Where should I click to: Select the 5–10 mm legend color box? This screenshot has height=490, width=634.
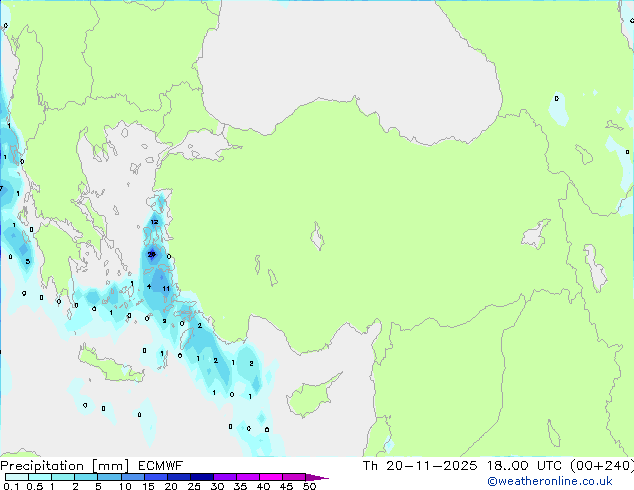click(109, 477)
